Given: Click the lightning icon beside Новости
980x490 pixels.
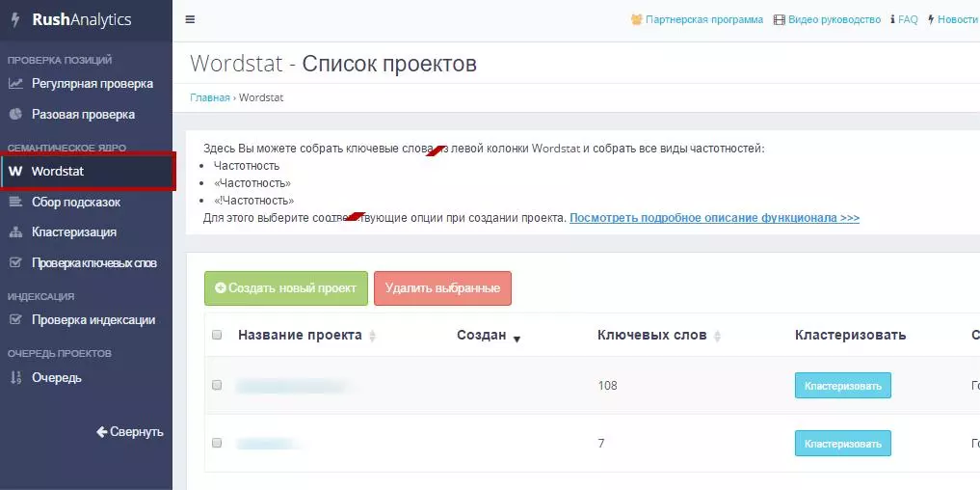Looking at the screenshot, I should point(931,19).
